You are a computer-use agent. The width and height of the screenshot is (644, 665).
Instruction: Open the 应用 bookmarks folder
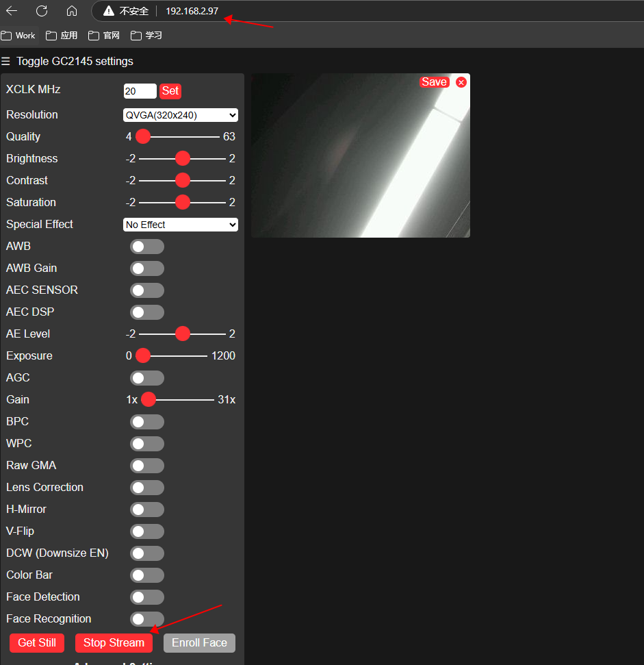[x=62, y=36]
